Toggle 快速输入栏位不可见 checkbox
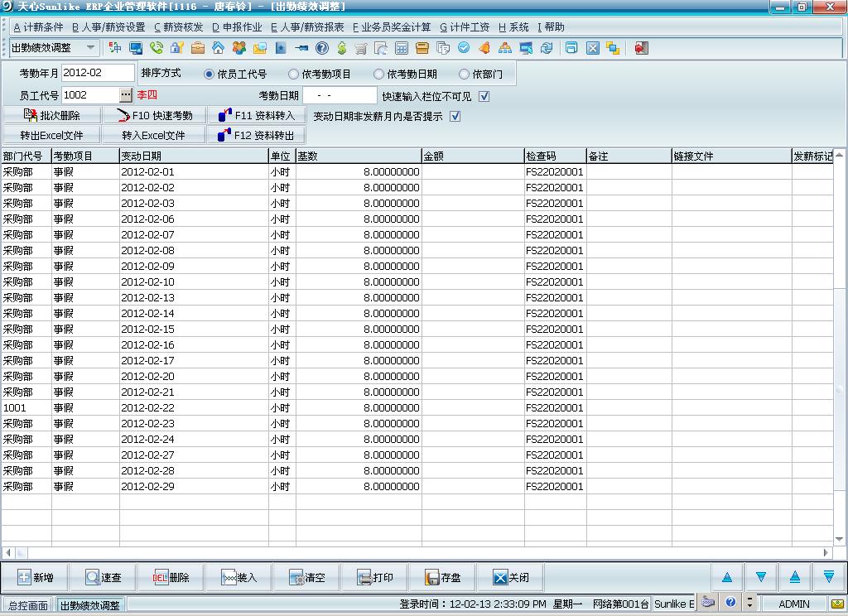Screen dimensions: 848x616 coord(484,96)
